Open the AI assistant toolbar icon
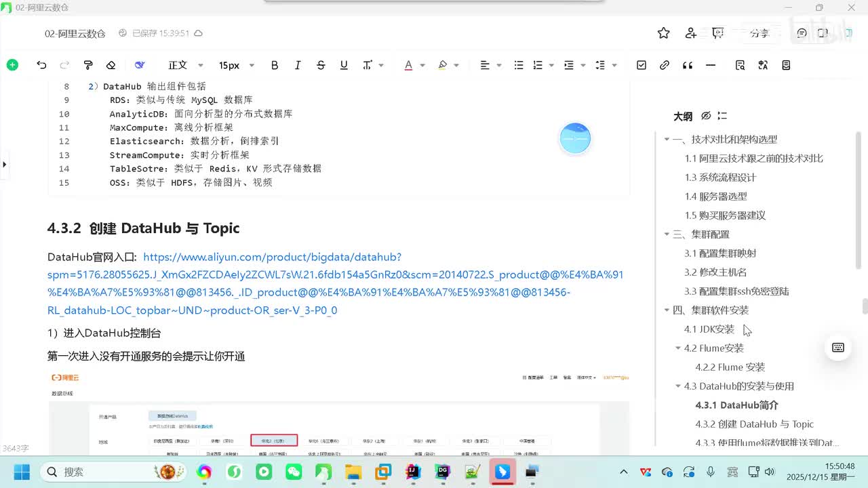 coord(140,65)
